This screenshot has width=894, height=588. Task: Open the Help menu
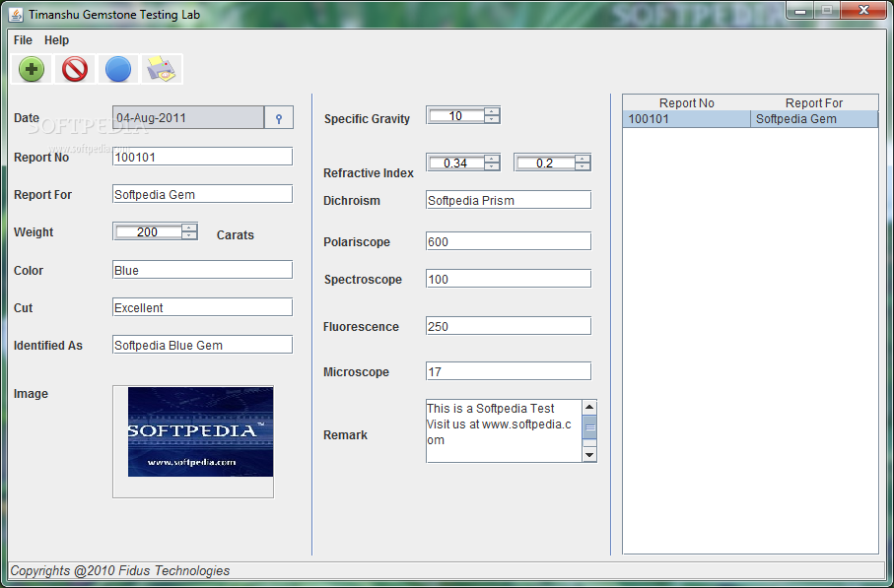point(56,40)
